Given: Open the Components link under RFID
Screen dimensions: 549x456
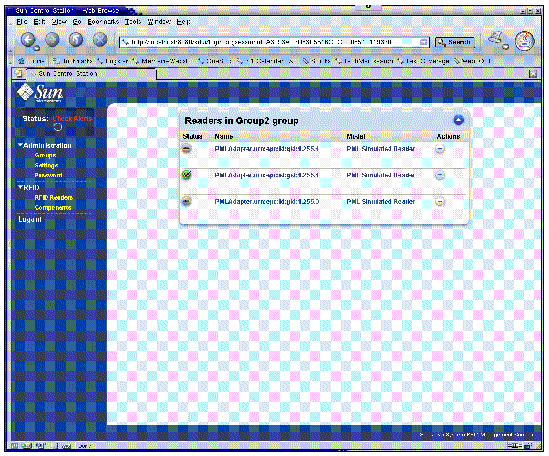Looking at the screenshot, I should (53, 208).
